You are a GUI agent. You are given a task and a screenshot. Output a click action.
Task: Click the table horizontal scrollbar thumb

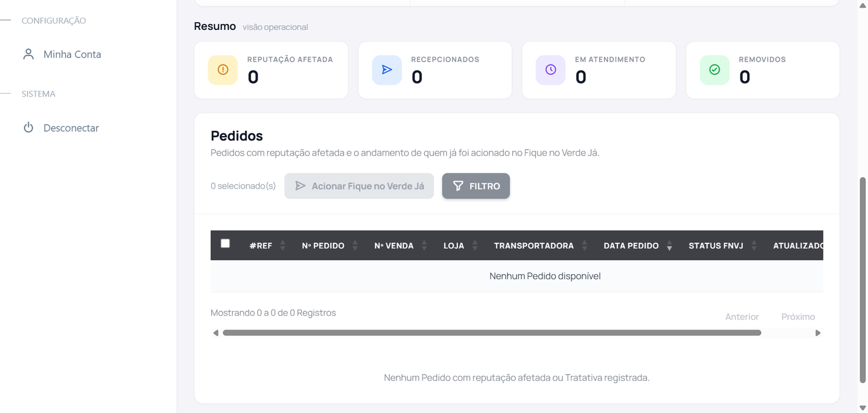[x=492, y=333]
